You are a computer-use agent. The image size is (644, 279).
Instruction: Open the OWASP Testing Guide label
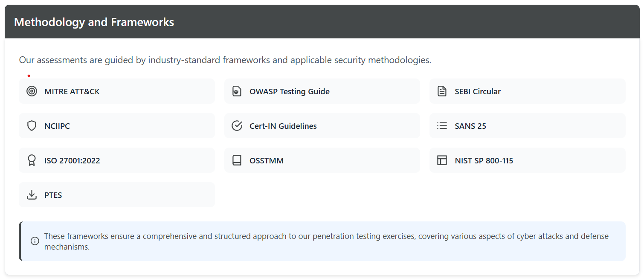289,91
